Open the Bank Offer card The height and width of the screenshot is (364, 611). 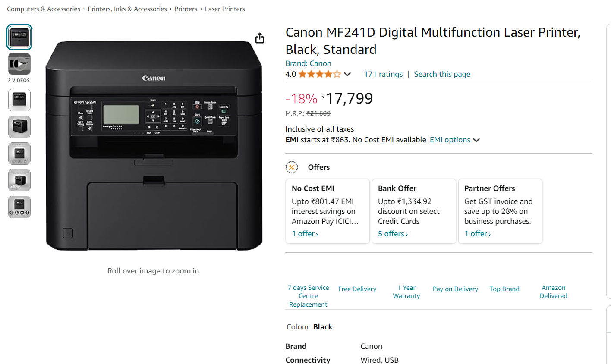[x=414, y=211]
